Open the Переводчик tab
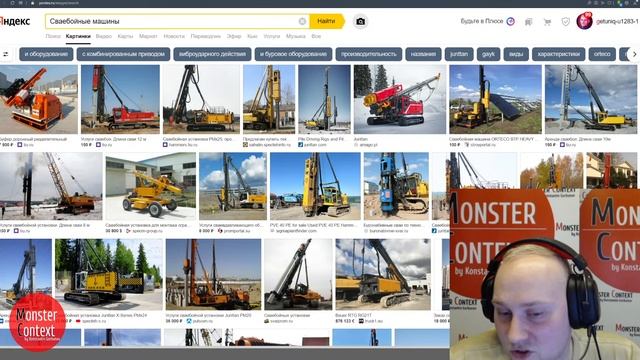640x360 pixels. tap(206, 36)
